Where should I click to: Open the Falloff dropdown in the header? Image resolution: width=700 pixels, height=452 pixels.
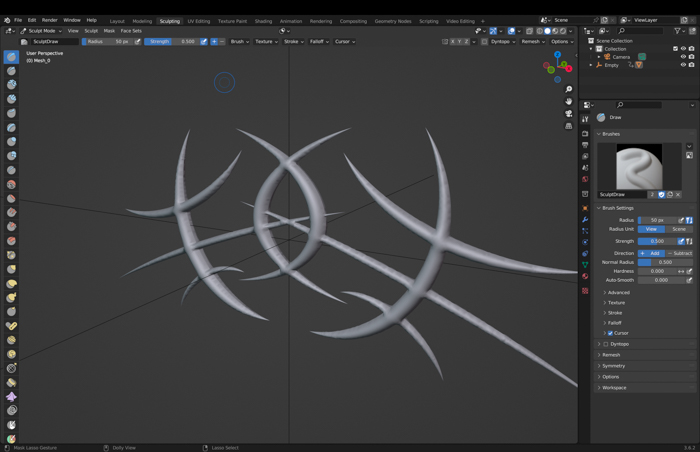pyautogui.click(x=318, y=42)
